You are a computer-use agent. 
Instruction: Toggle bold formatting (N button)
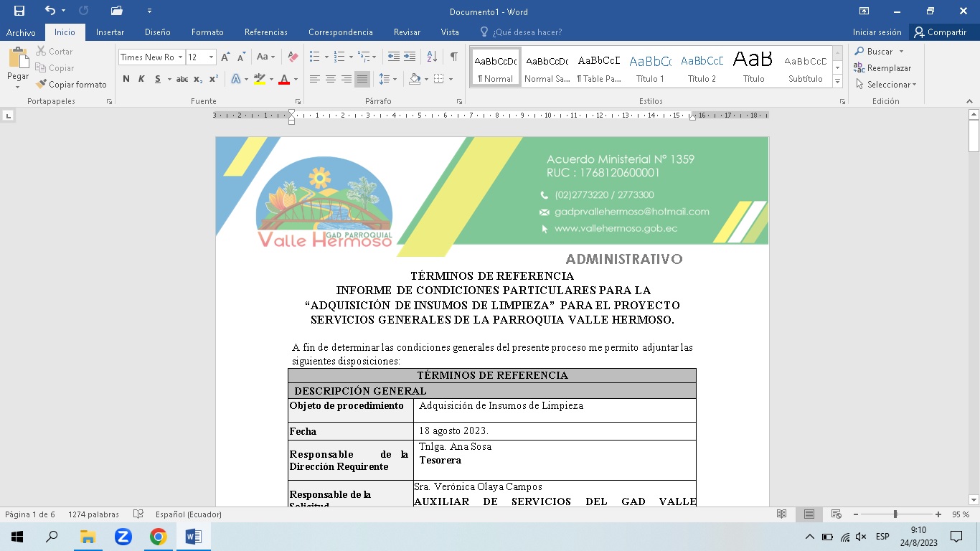[x=126, y=79]
